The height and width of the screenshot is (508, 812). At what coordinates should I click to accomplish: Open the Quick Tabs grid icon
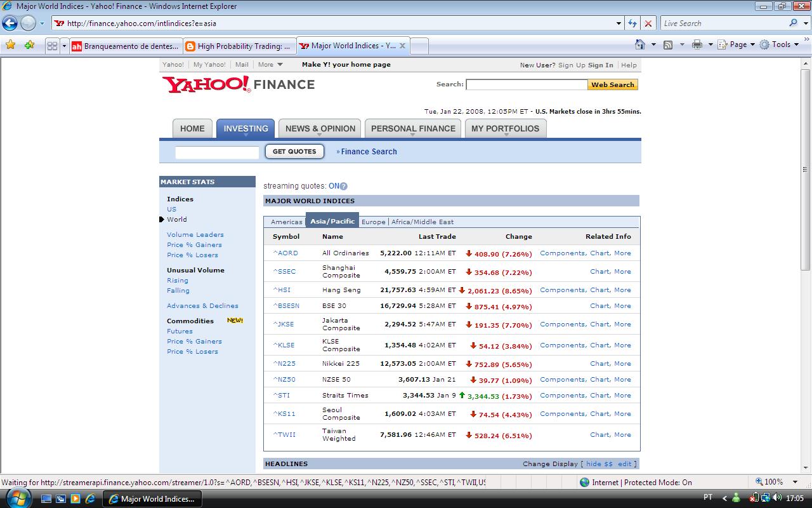pyautogui.click(x=53, y=46)
